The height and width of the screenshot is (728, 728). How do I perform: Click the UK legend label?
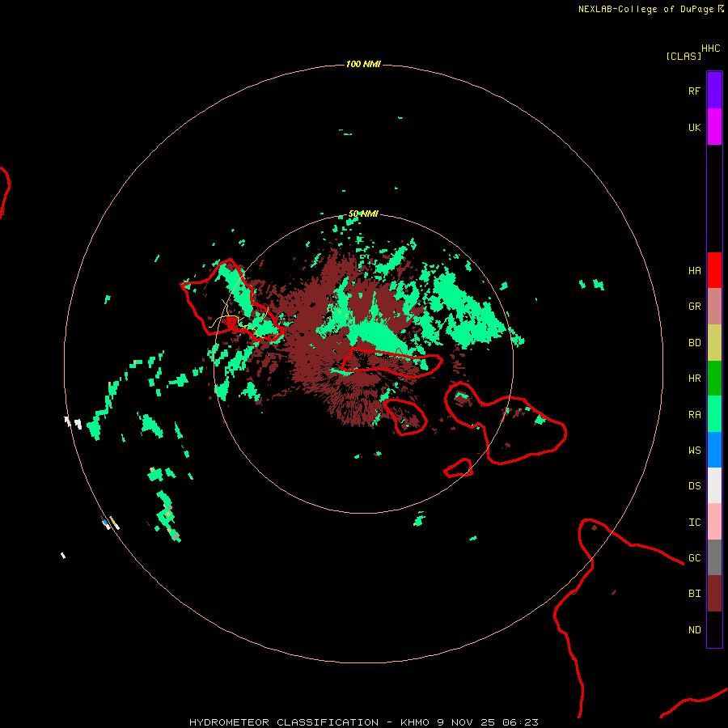[x=694, y=127]
